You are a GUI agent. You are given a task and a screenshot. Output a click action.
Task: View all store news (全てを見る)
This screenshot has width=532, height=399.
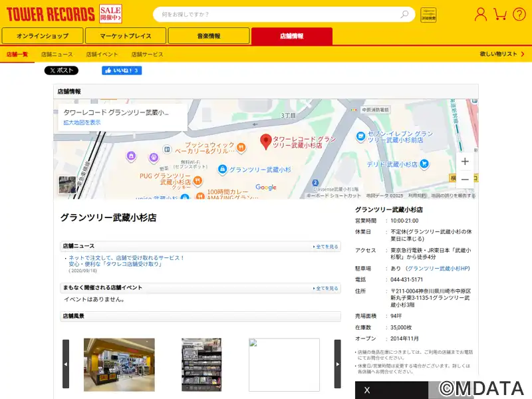click(326, 247)
